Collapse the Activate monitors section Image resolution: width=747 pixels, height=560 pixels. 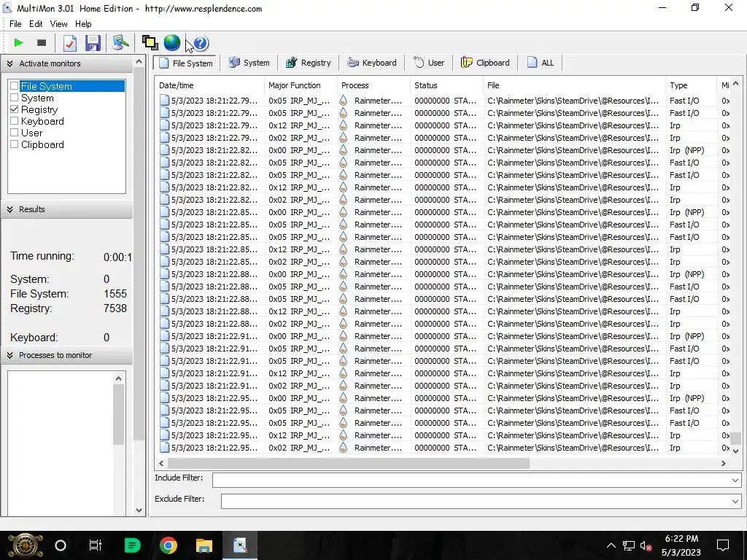click(10, 63)
